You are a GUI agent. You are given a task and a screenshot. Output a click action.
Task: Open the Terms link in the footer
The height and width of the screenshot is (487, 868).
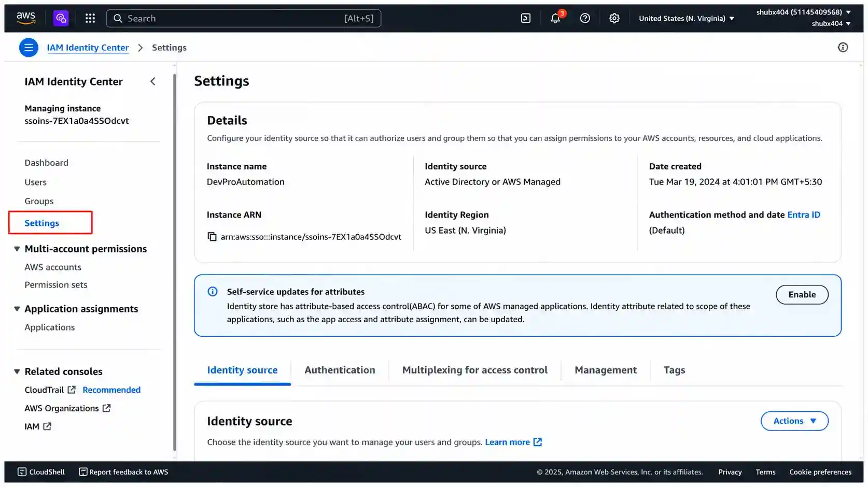click(765, 472)
